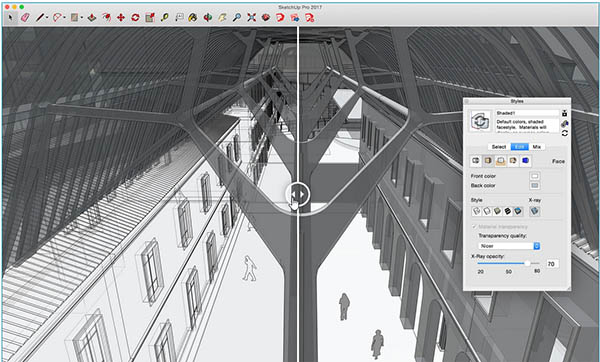
Task: Choose the Push/Pull tool
Action: [x=92, y=18]
